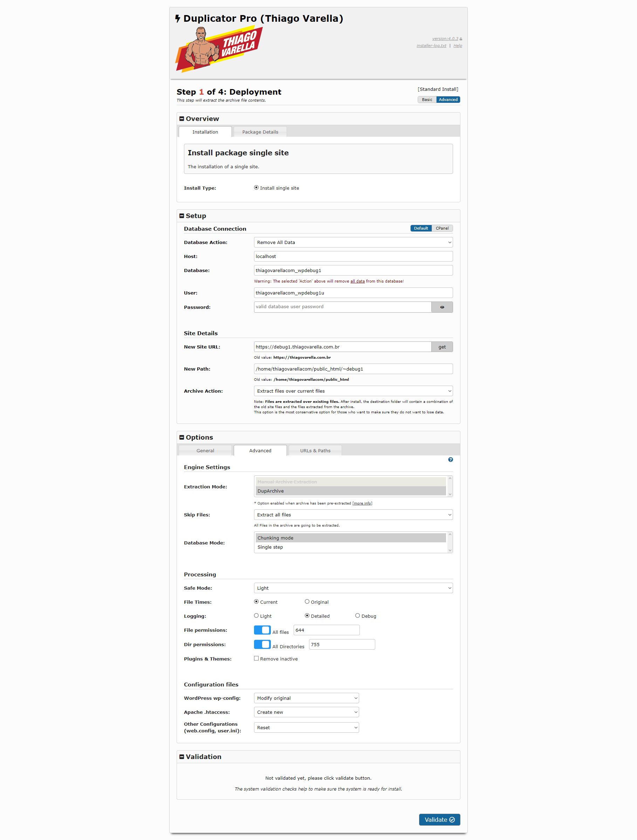This screenshot has width=637, height=840.
Task: Click the get button for New Site URL
Action: pyautogui.click(x=442, y=347)
